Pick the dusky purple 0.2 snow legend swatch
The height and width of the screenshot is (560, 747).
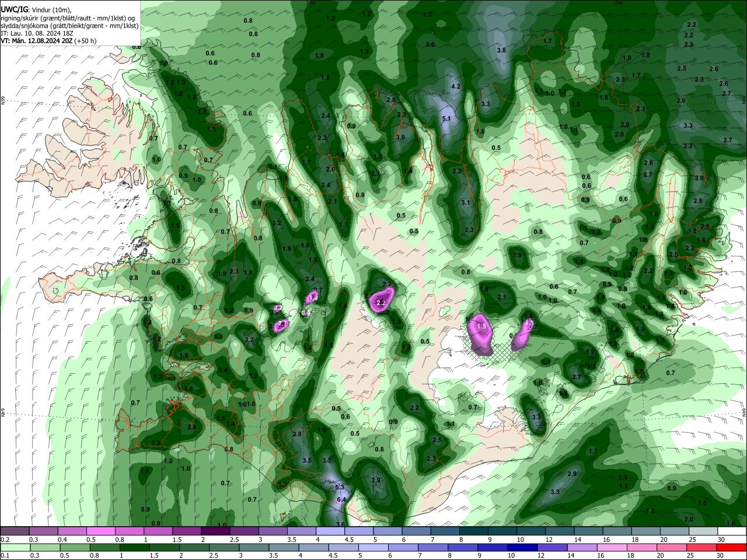[x=14, y=531]
